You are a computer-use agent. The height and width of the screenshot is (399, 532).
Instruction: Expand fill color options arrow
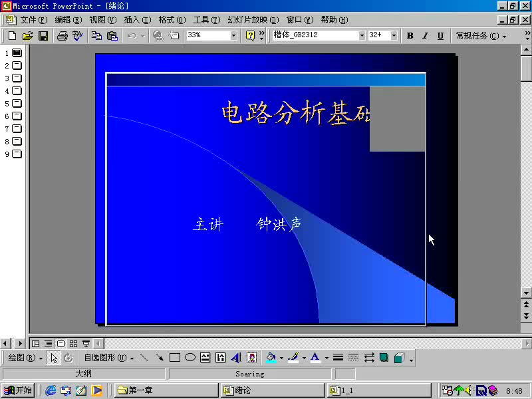281,358
